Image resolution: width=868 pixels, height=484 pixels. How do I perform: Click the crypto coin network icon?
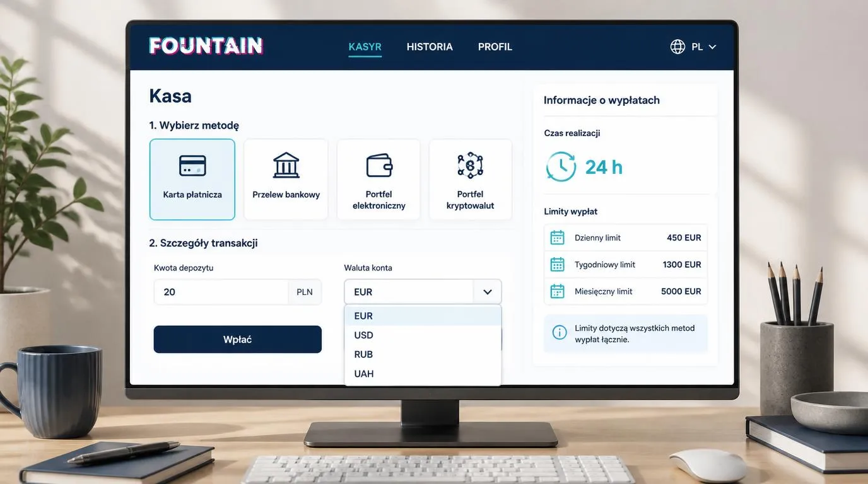(470, 165)
